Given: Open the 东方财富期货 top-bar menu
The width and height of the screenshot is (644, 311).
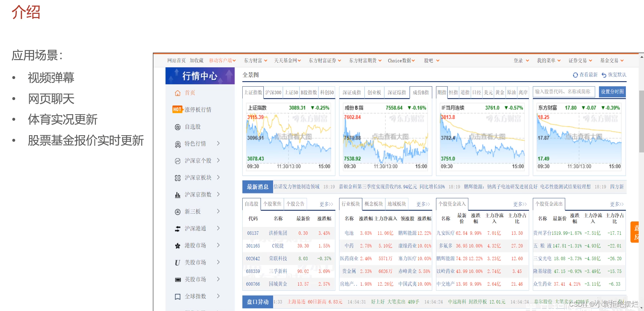Looking at the screenshot, I should point(365,61).
